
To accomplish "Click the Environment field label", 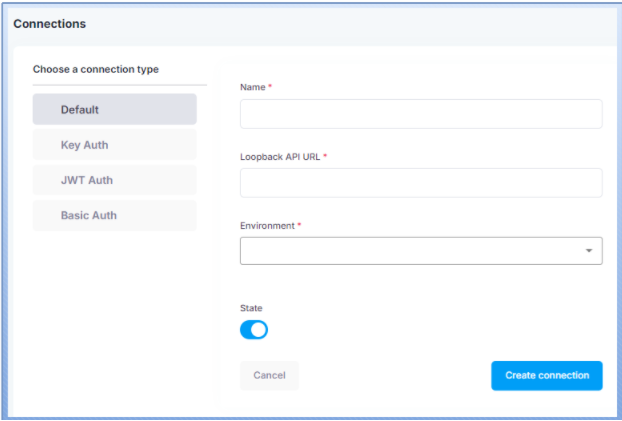I will pos(267,226).
